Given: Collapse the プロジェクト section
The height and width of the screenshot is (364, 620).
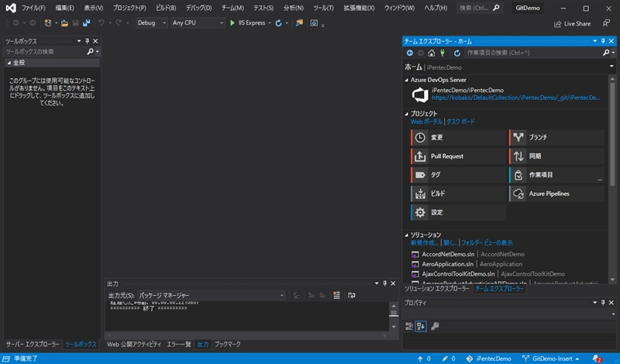Looking at the screenshot, I should (406, 114).
